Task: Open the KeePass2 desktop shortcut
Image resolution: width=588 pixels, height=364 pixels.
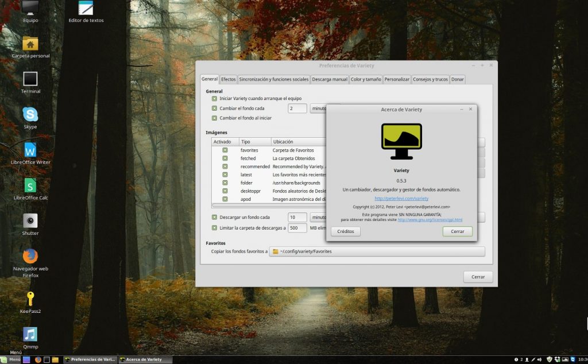Action: tap(30, 299)
